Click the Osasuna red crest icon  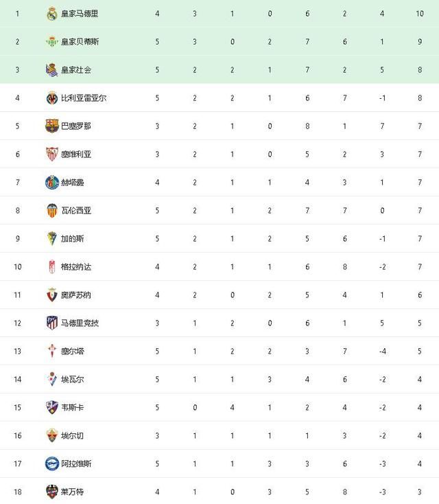click(51, 295)
